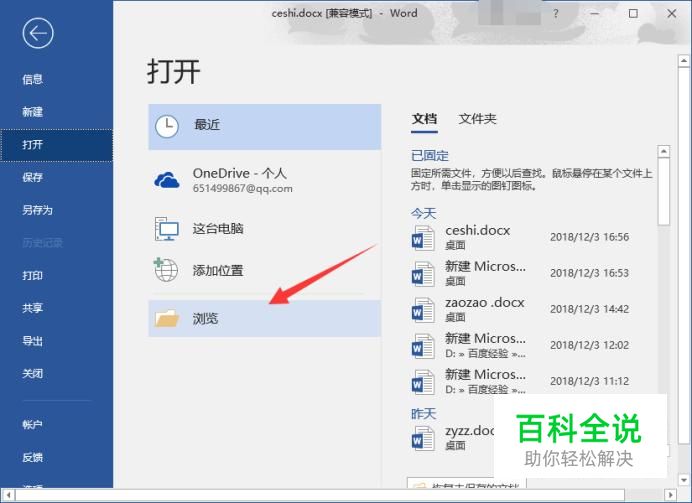Click the recover unsaved documents button
The width and height of the screenshot is (692, 503).
coord(466,483)
